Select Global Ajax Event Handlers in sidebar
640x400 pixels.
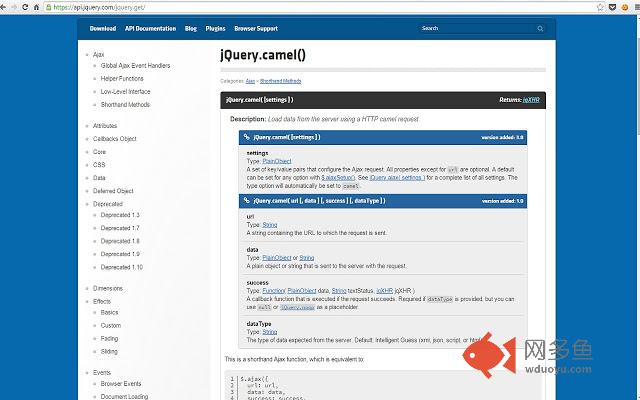tap(136, 66)
